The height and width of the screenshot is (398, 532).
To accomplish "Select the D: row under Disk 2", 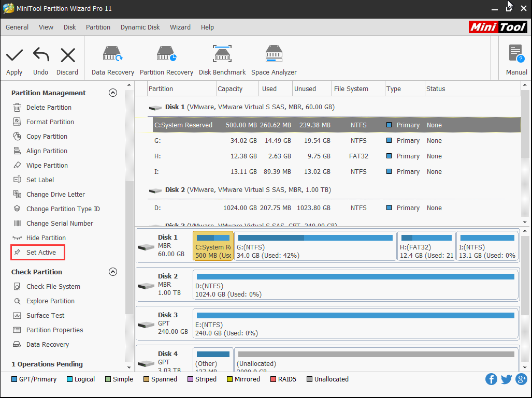I will point(328,208).
